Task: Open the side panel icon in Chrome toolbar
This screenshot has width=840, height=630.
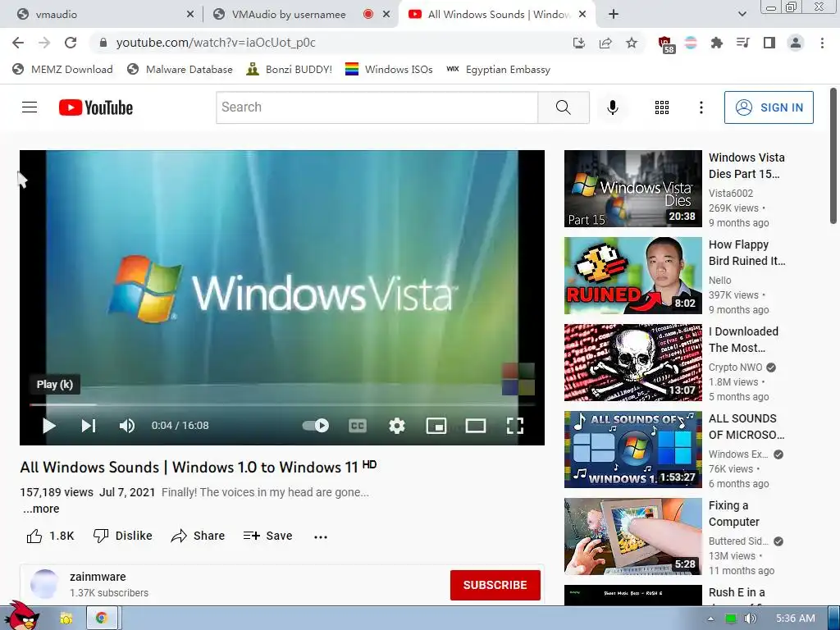Action: 769,43
